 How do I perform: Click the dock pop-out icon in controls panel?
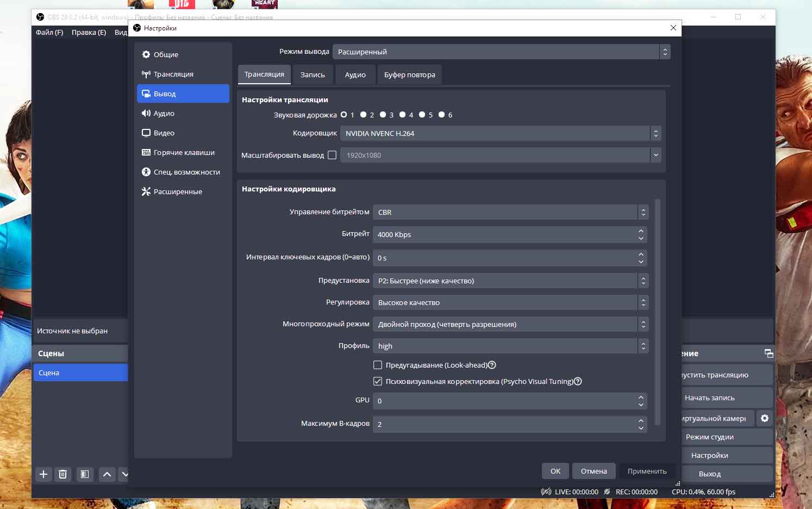point(769,353)
